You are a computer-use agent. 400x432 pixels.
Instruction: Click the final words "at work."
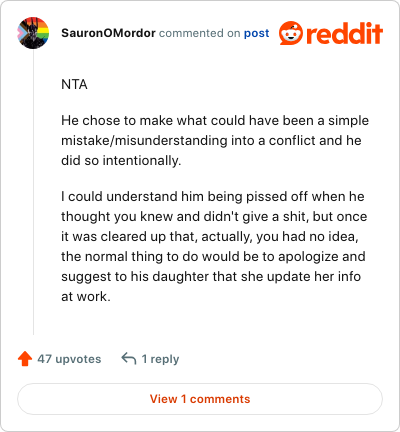click(x=86, y=297)
